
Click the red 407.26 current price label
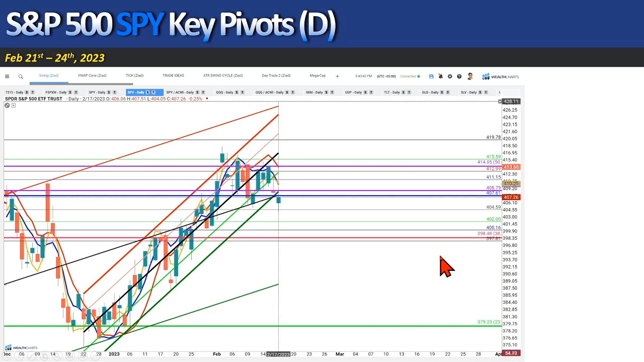tap(511, 197)
